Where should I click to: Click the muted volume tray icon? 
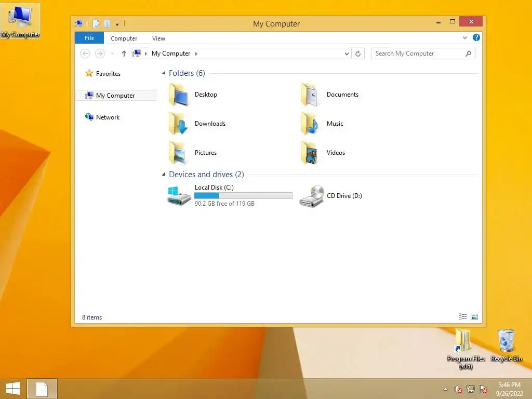click(458, 390)
